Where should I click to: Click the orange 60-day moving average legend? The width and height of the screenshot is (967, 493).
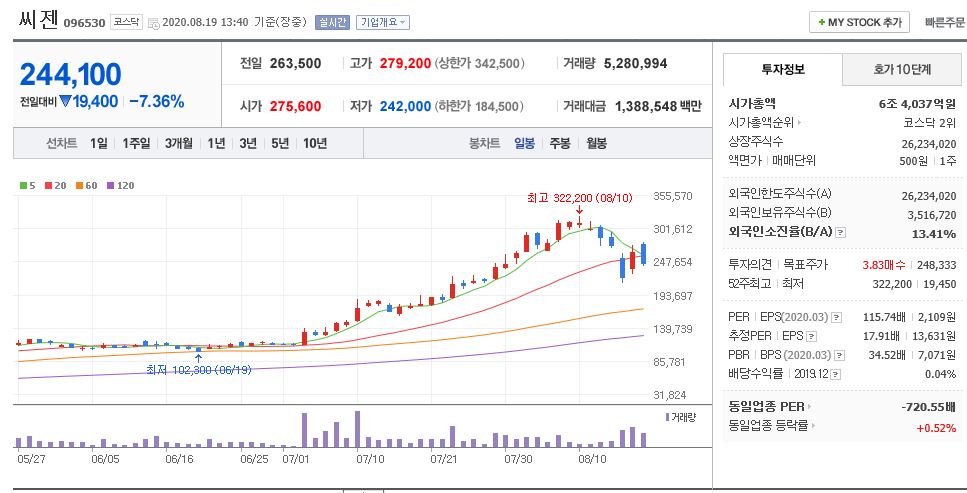[86, 185]
